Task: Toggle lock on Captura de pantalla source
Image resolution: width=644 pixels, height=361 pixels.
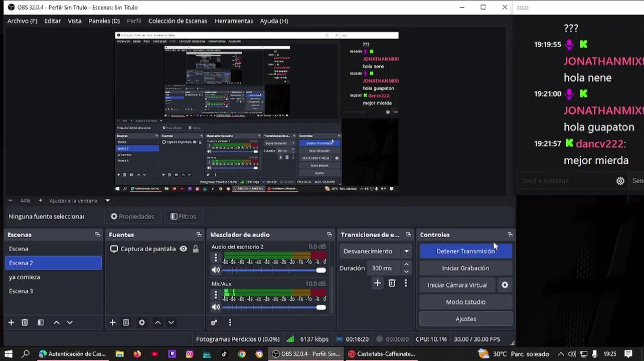Action: pyautogui.click(x=196, y=249)
